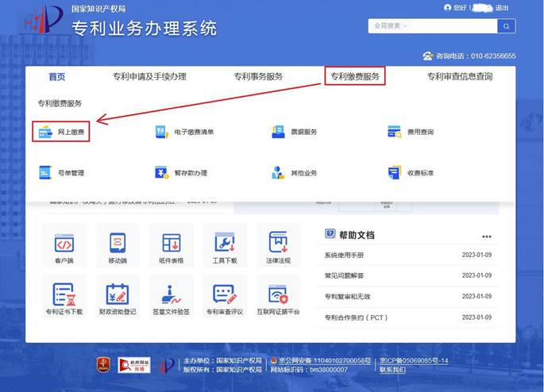Open the 工具下载 tools download icon
Viewport: 544px width, 392px height.
(225, 243)
